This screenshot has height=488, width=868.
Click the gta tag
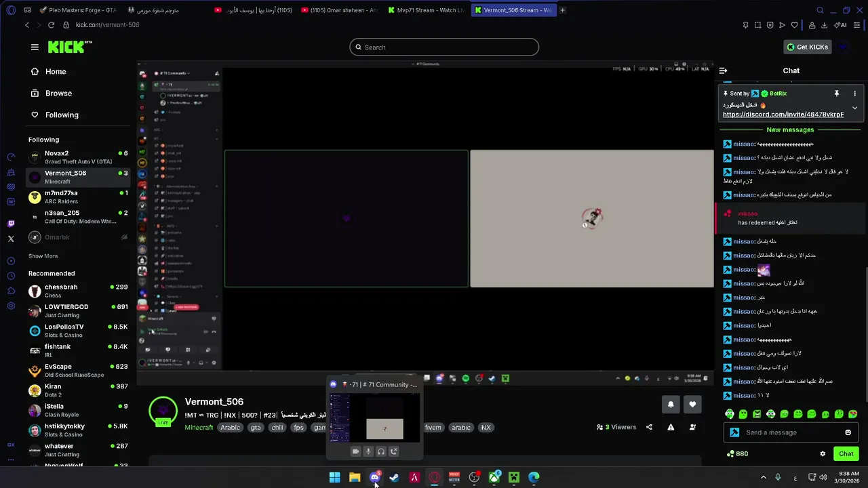point(256,428)
